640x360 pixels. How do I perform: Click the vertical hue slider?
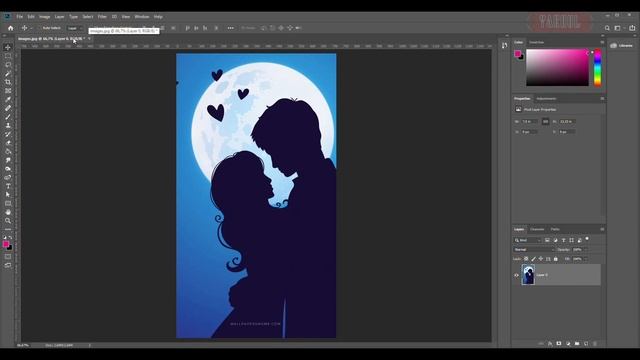(x=598, y=67)
